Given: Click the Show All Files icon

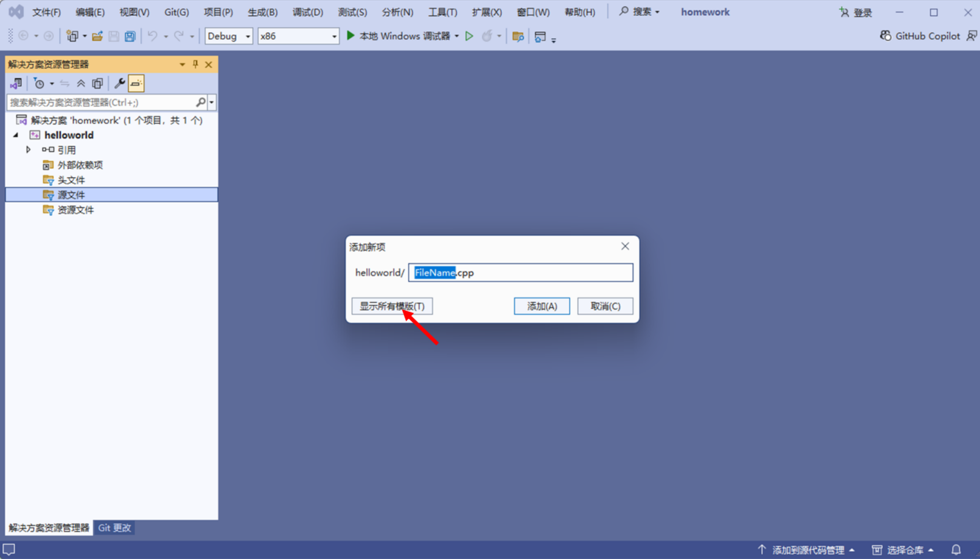Looking at the screenshot, I should (x=98, y=83).
